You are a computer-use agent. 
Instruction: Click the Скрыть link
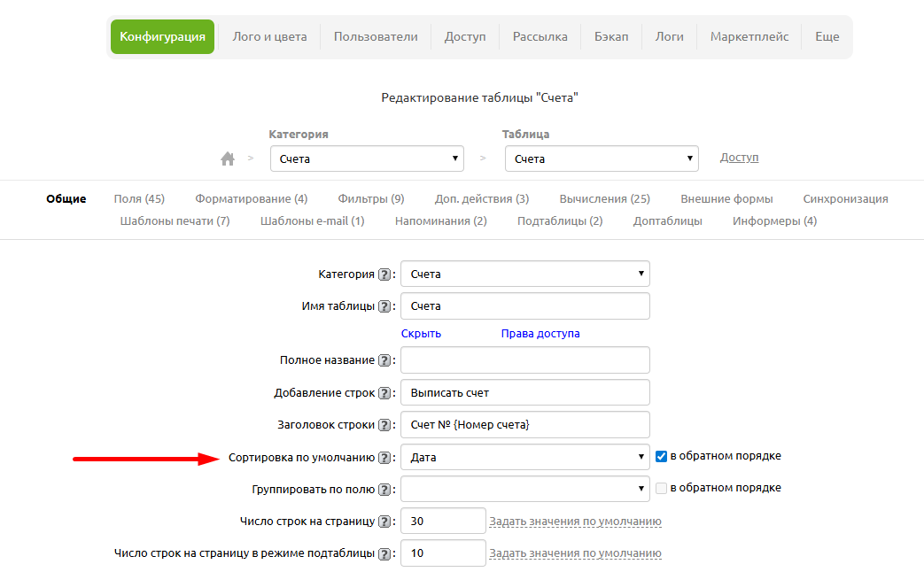pos(421,334)
